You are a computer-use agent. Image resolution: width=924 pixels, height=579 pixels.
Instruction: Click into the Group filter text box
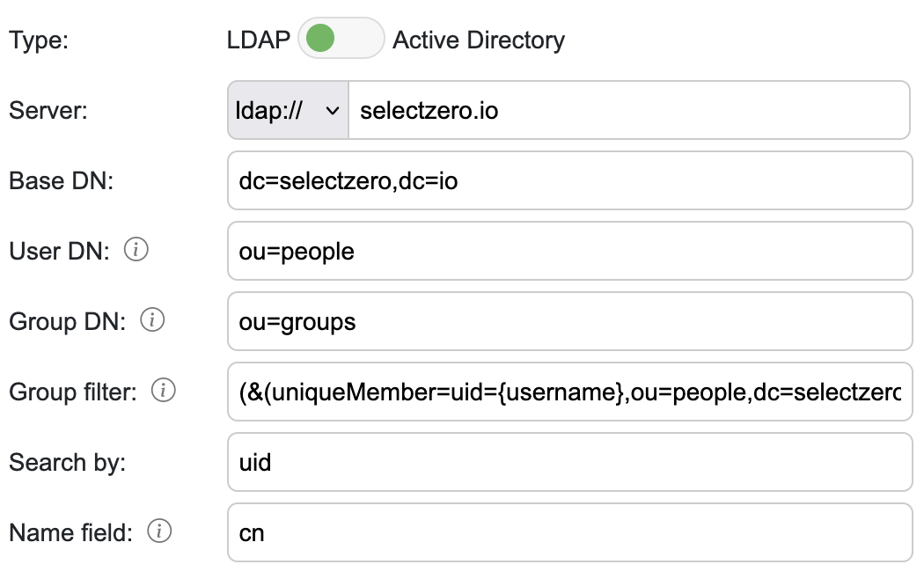click(568, 392)
